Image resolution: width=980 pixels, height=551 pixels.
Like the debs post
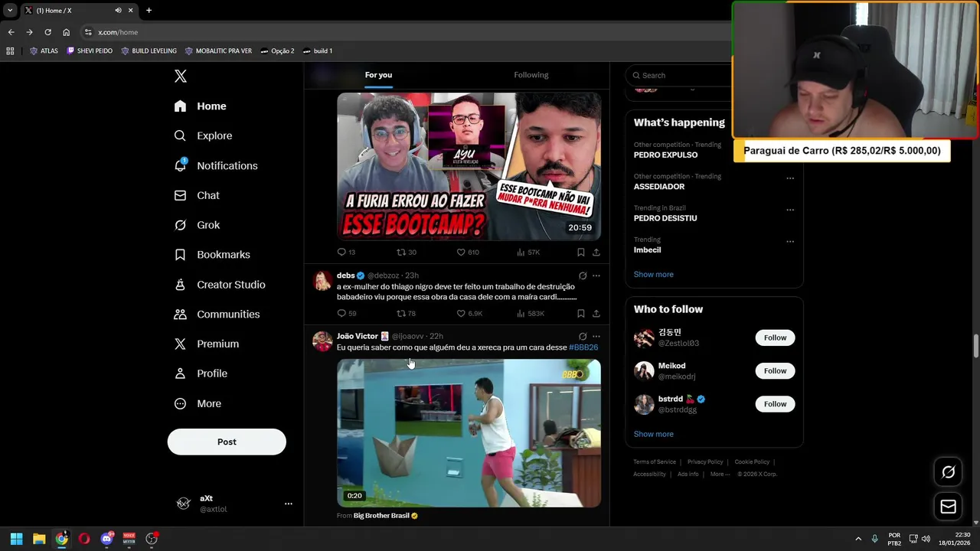(469, 313)
